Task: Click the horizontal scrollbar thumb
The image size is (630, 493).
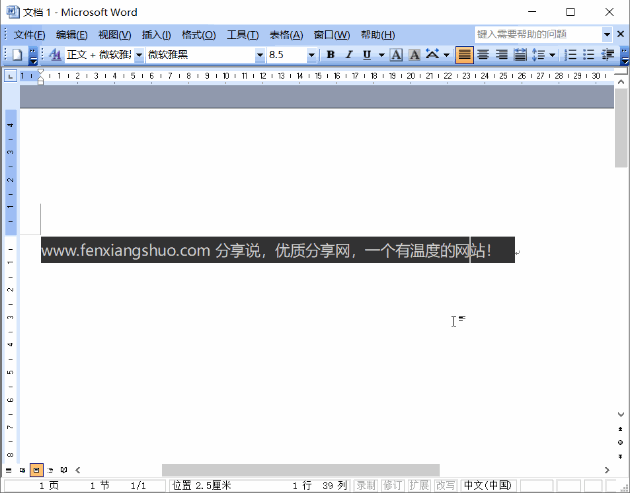Action: pyautogui.click(x=301, y=470)
